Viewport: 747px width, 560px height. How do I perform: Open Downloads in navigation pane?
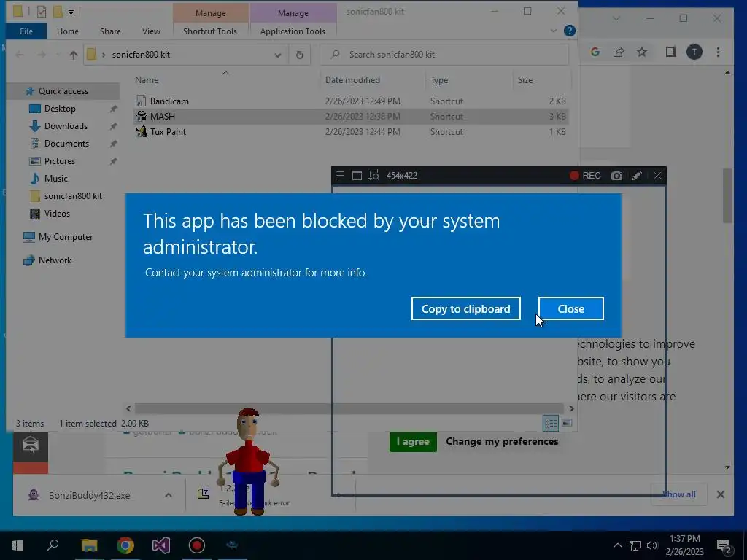66,126
